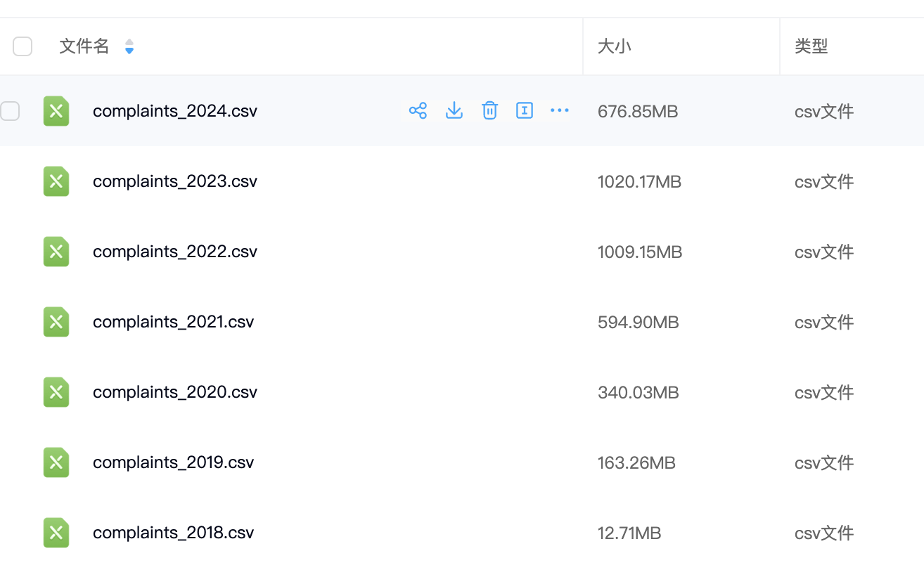Tick the select-all checkbox in the header
924x565 pixels.
[x=23, y=46]
